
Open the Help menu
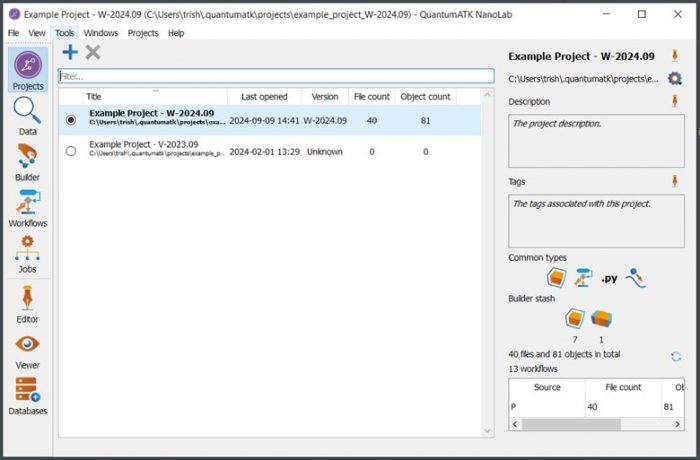(x=176, y=33)
